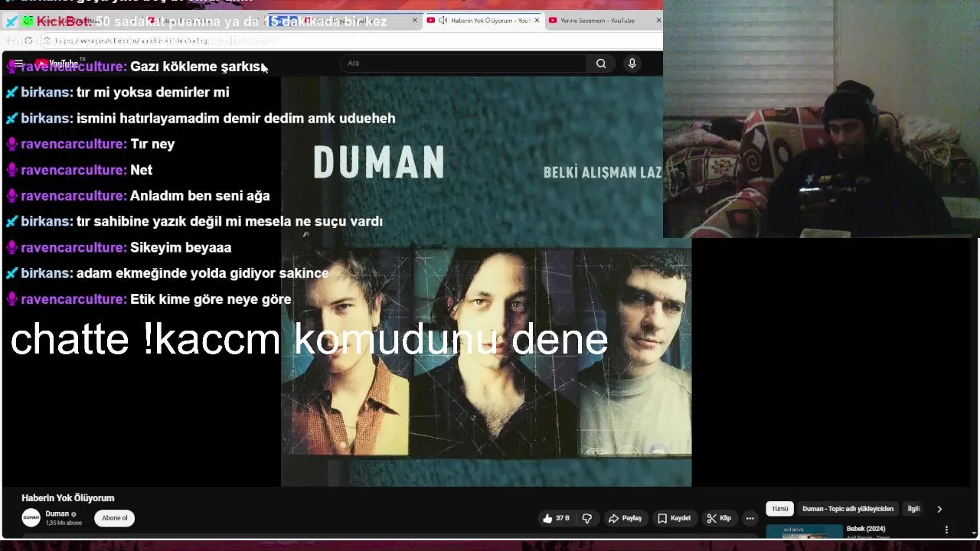Image resolution: width=980 pixels, height=551 pixels.
Task: Close the 'Yerine Sevemem' tab
Action: (x=658, y=21)
